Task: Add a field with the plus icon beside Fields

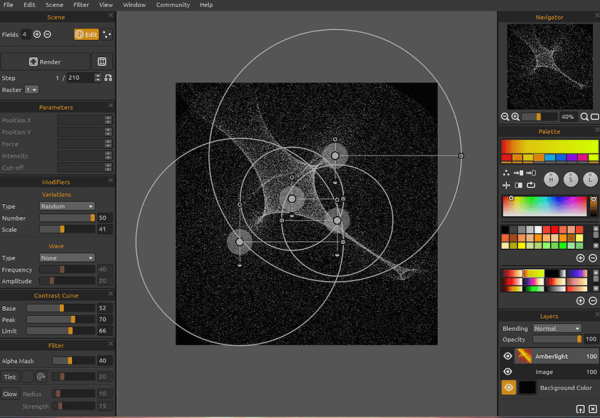Action: 37,34
